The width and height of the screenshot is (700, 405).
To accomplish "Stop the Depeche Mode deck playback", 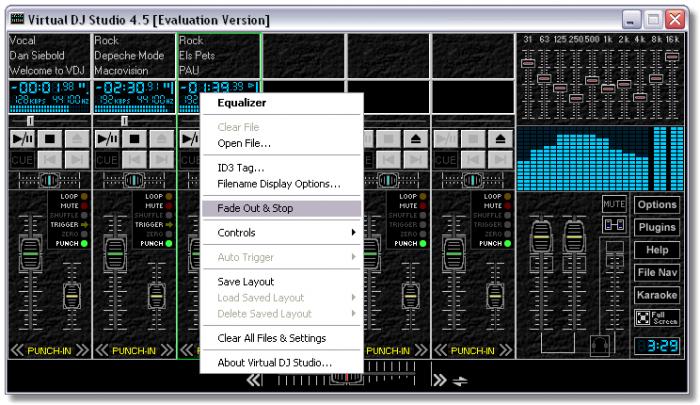I will (134, 140).
